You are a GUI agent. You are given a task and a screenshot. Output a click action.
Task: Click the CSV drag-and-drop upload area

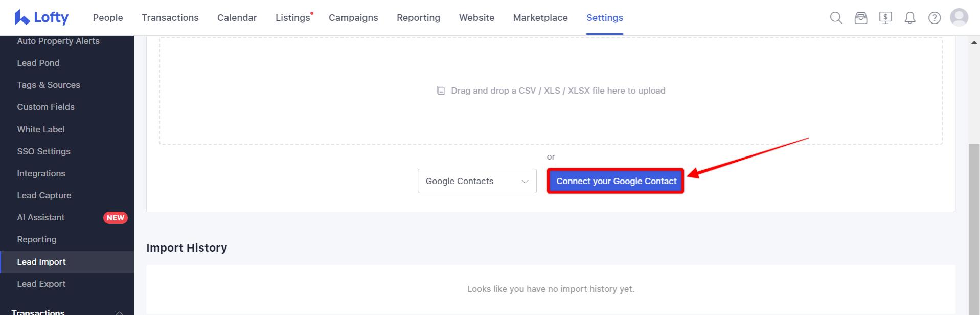point(551,91)
